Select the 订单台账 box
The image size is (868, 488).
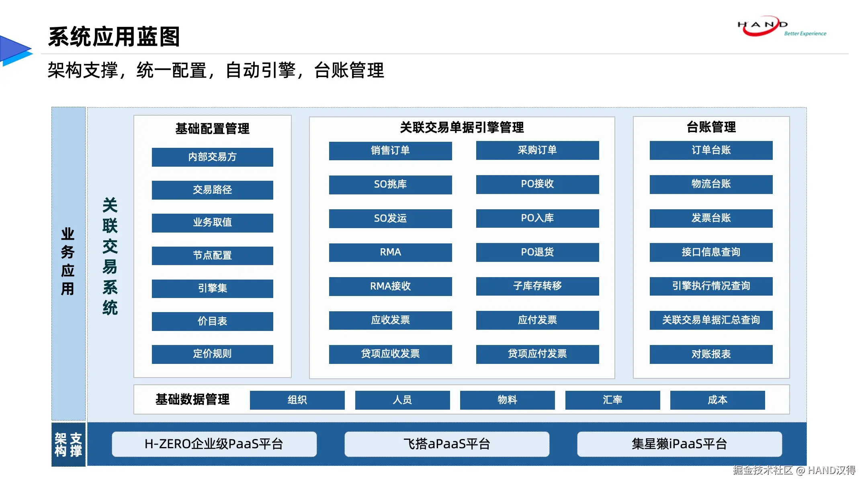pyautogui.click(x=711, y=150)
